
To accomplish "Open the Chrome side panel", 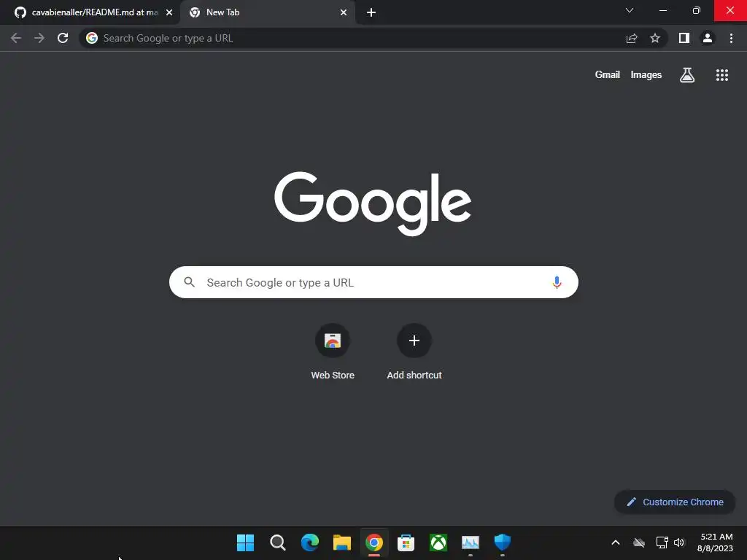I will [x=684, y=38].
